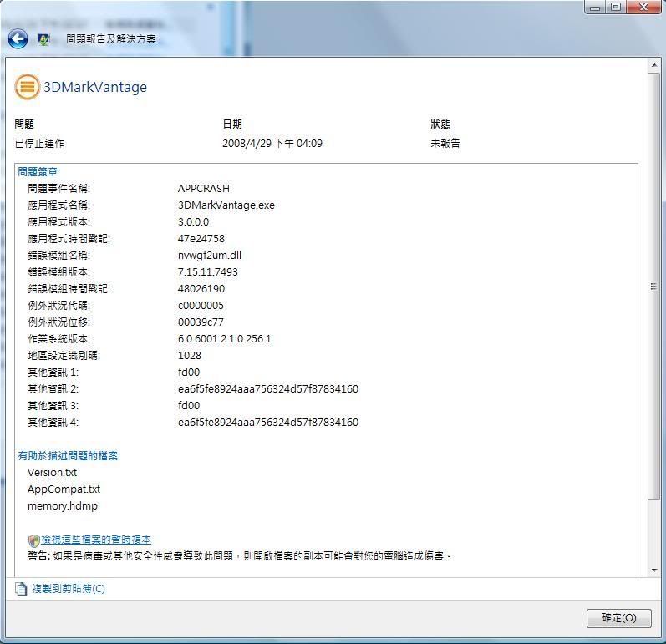Close the problem report window

644,8
